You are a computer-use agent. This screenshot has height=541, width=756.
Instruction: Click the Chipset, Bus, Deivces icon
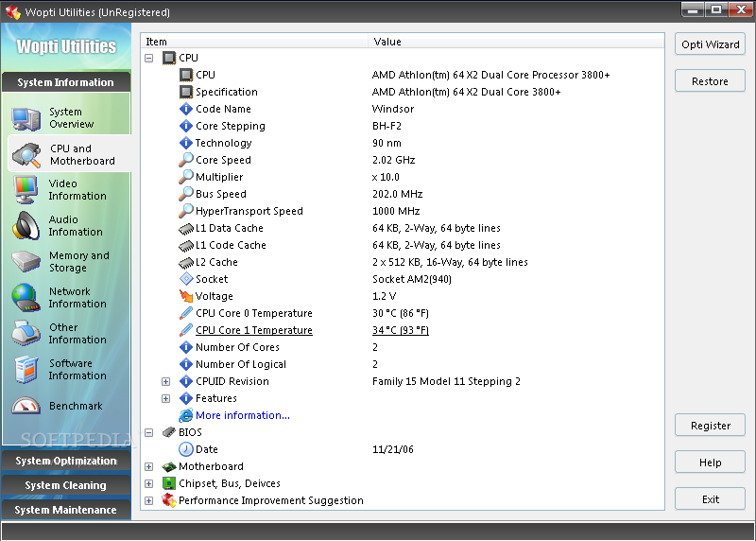169,483
